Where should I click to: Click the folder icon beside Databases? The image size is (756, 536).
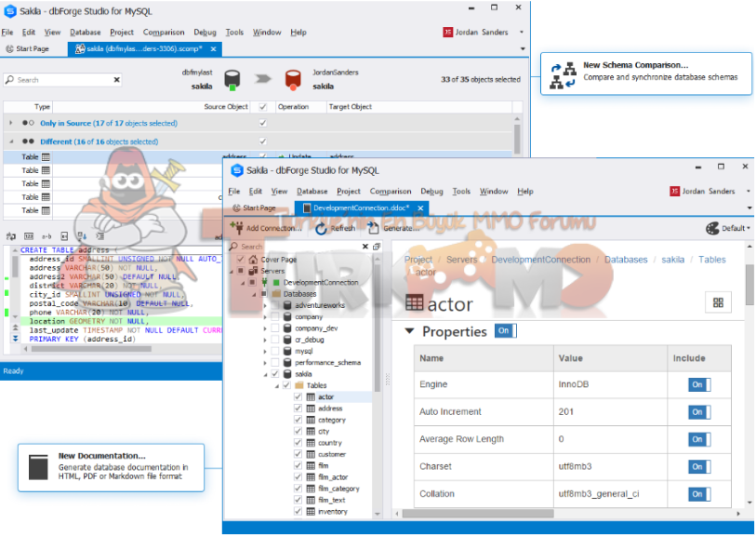pyautogui.click(x=276, y=294)
